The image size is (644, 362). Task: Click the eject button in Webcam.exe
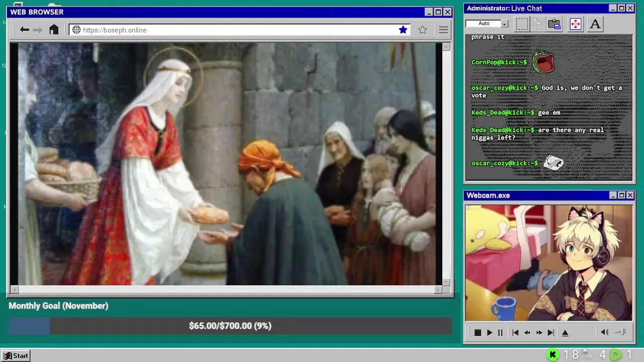click(x=565, y=332)
